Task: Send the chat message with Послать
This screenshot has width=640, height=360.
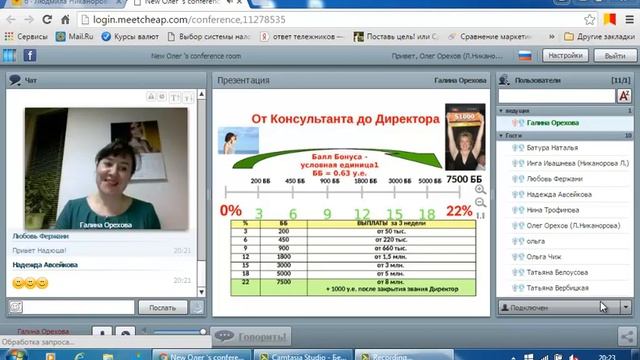Action: [x=162, y=307]
